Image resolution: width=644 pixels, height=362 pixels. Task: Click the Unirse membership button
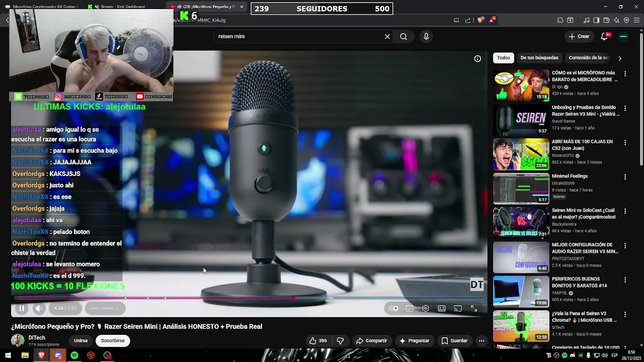[80, 340]
